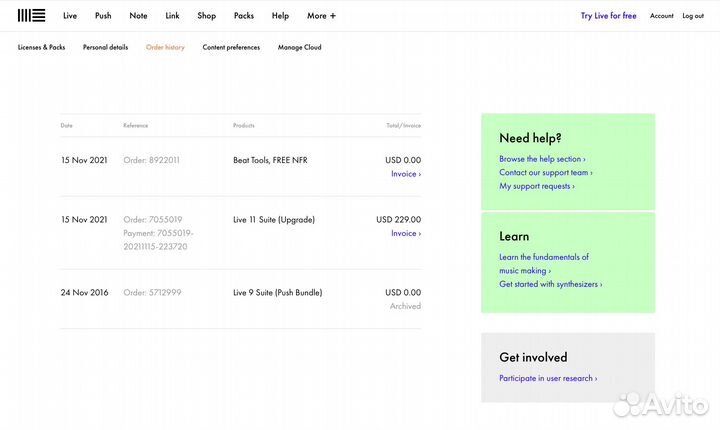Click Participate in user research link

tap(548, 378)
